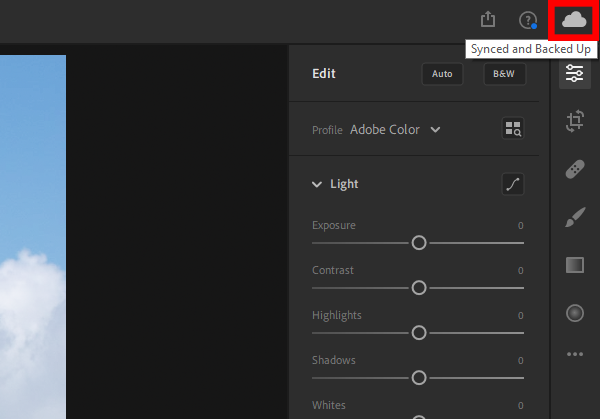Open the Share export icon

[488, 20]
